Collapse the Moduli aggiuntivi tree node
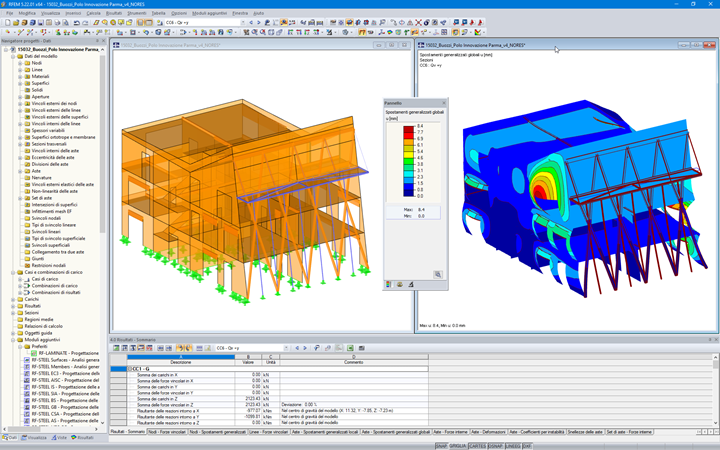This screenshot has height=450, width=720. tap(13, 340)
